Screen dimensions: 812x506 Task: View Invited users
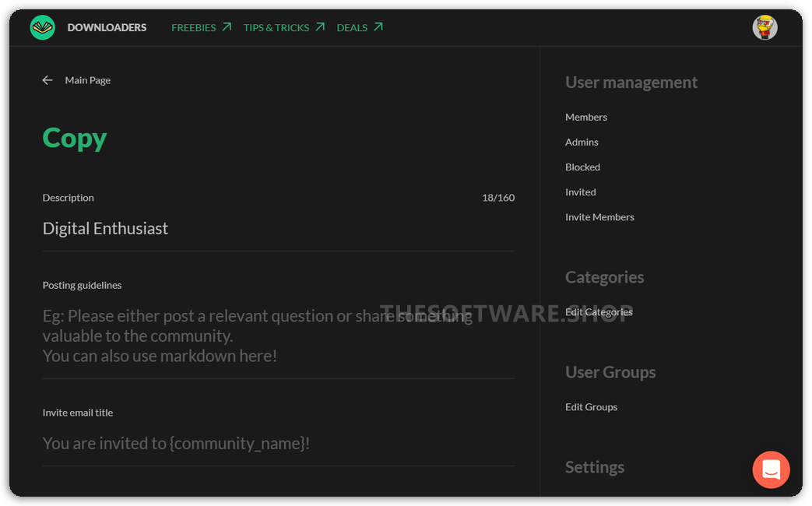tap(580, 192)
